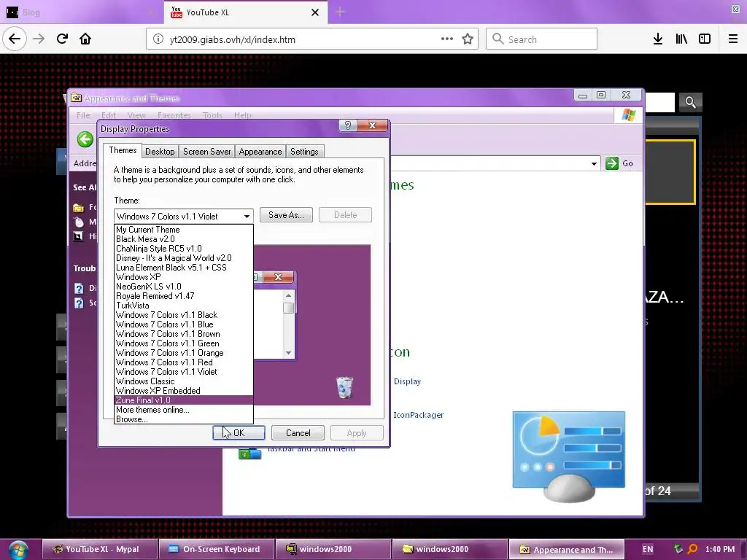
Task: Select Royale Remixed v1.47
Action: 184,296
